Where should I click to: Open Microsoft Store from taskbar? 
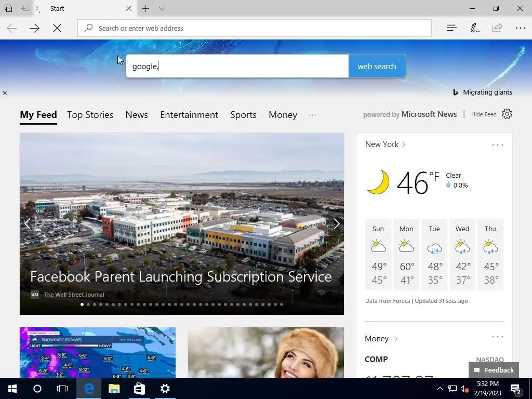tap(139, 389)
